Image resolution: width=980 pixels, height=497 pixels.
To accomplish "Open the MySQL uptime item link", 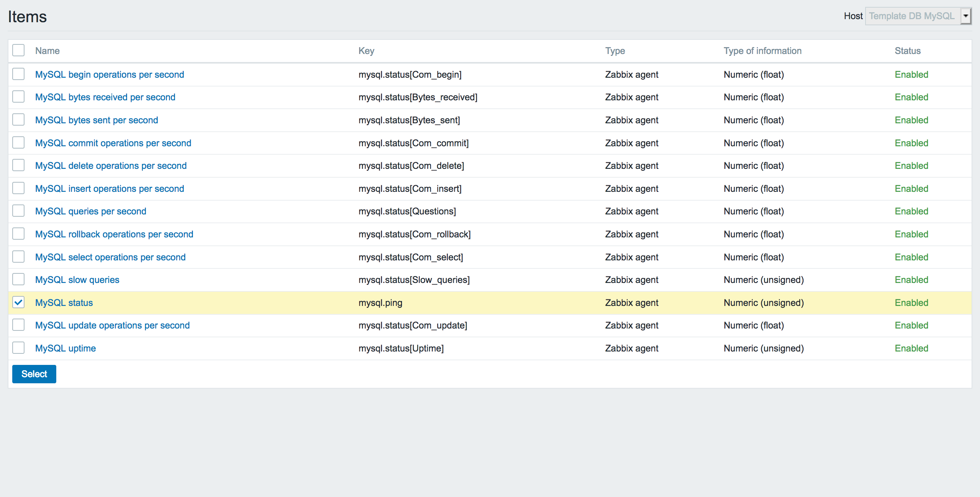I will coord(65,348).
